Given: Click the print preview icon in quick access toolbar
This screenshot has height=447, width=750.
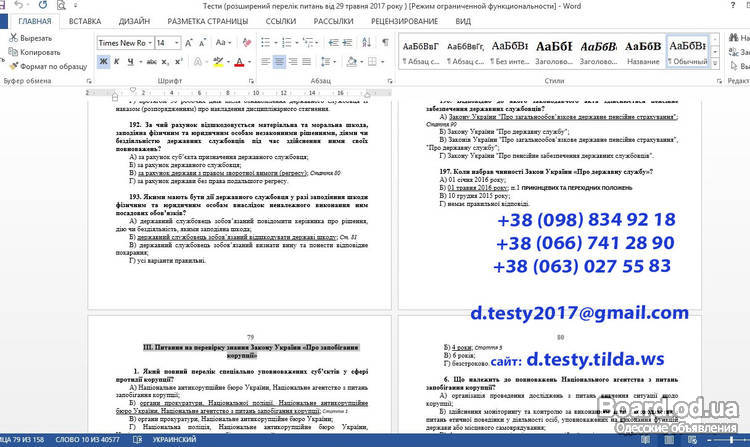Looking at the screenshot, I should point(61,6).
